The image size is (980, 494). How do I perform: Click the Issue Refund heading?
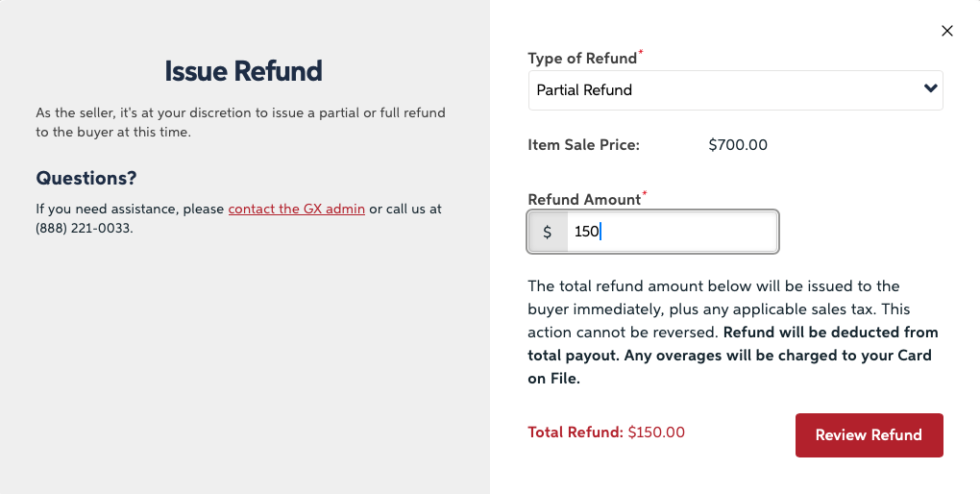tap(243, 71)
